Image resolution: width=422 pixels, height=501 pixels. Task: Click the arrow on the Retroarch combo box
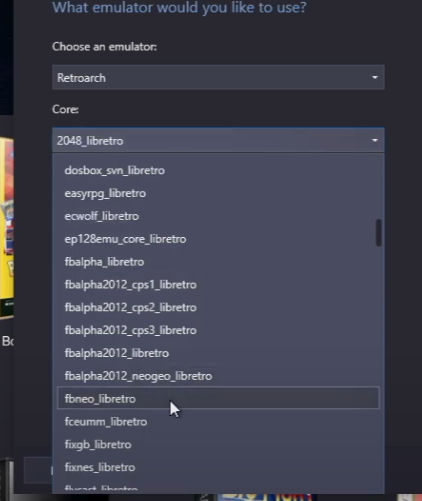(375, 77)
